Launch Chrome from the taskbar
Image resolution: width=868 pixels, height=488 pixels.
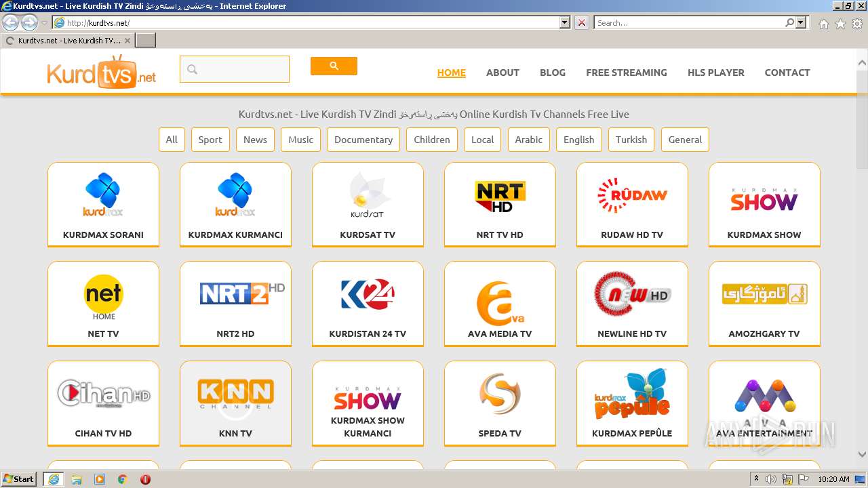point(122,479)
